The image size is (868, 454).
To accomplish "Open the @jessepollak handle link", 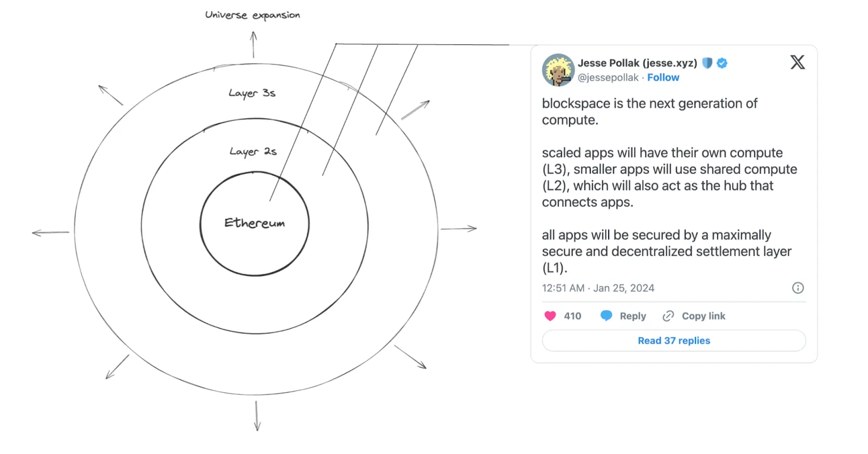I will click(608, 78).
